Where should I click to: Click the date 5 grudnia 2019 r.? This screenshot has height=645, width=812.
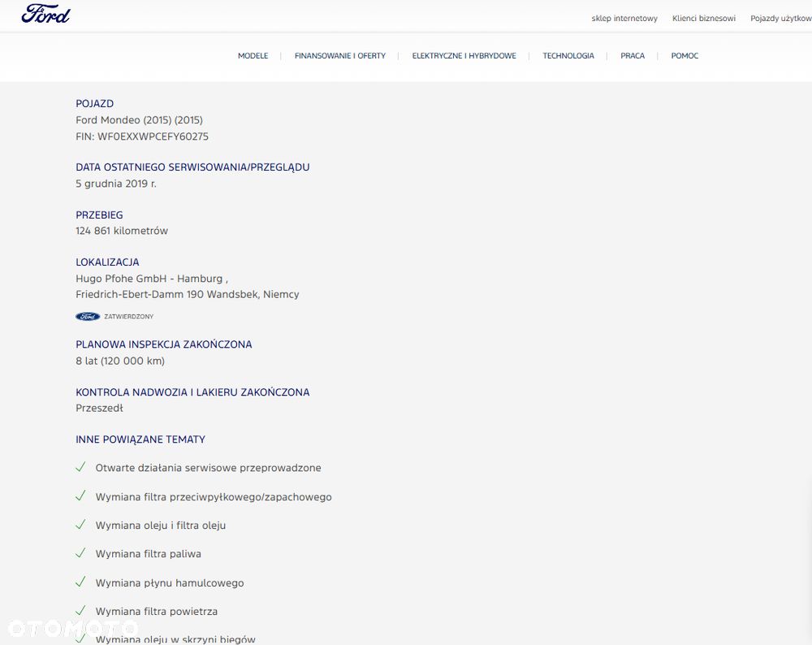tap(116, 184)
